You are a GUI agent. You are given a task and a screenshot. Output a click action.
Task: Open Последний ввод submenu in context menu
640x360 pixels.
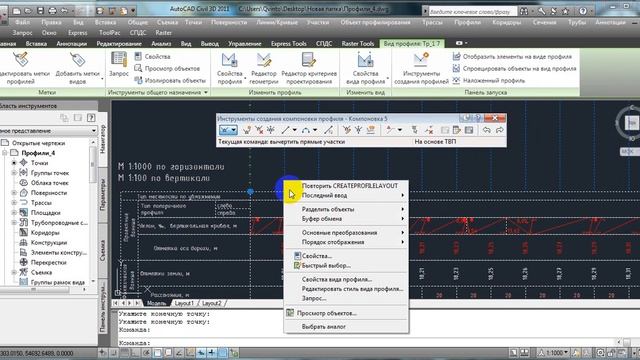click(347, 196)
